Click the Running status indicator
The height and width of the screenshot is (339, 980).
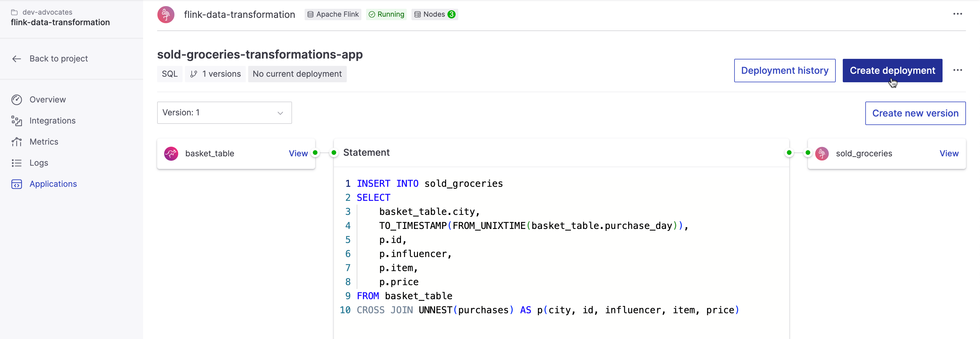pos(386,14)
